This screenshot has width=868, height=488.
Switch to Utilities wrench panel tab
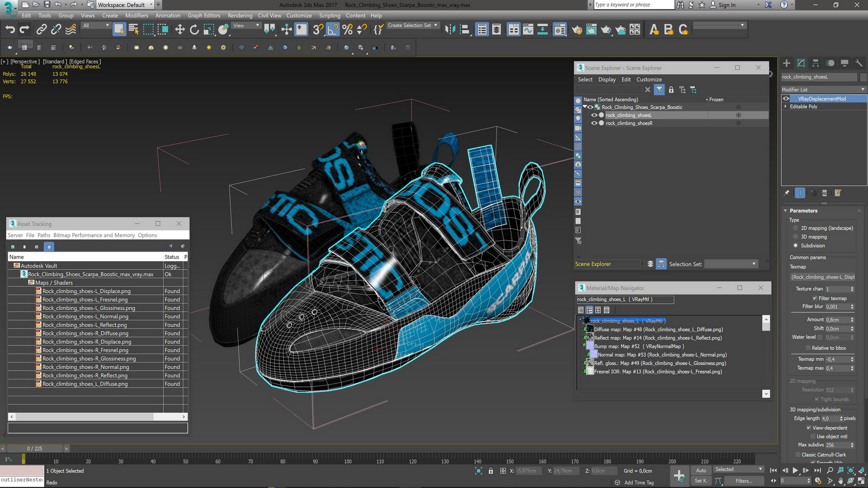click(859, 63)
